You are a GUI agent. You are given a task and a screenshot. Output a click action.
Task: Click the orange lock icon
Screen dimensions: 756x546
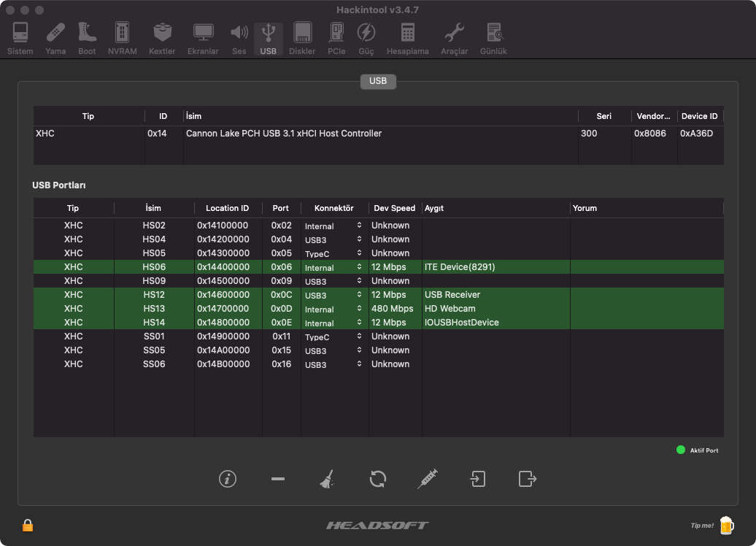(x=28, y=525)
